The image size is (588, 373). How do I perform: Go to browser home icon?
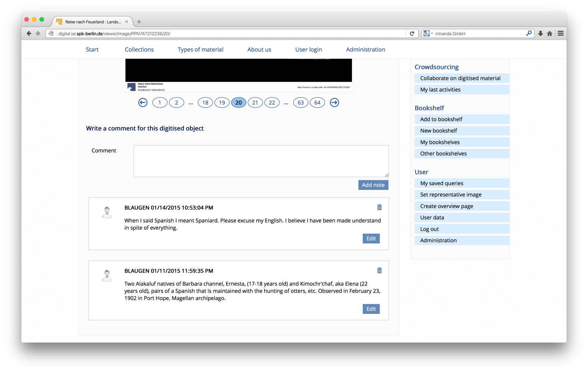tap(550, 33)
